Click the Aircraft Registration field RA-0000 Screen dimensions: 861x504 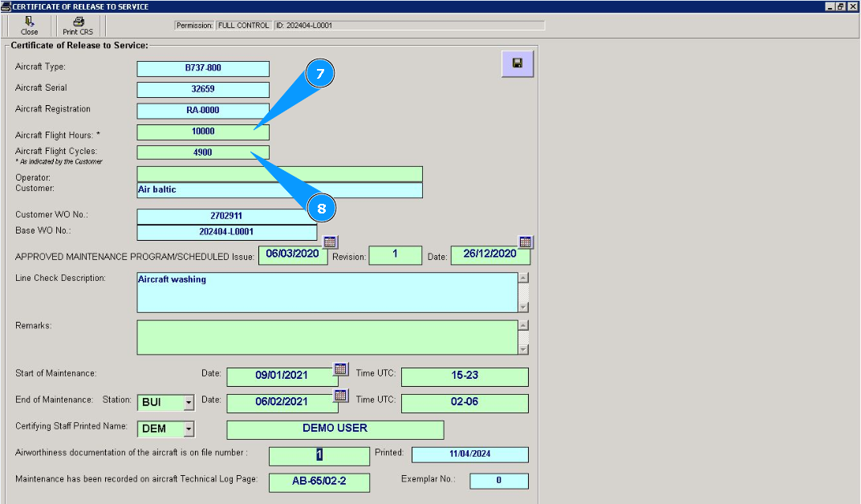(203, 111)
